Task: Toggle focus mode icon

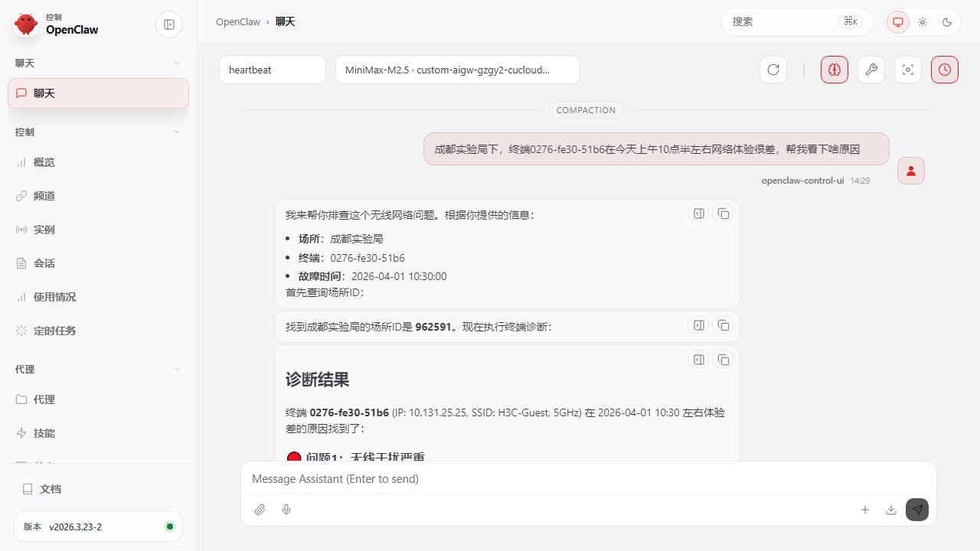Action: click(x=908, y=70)
